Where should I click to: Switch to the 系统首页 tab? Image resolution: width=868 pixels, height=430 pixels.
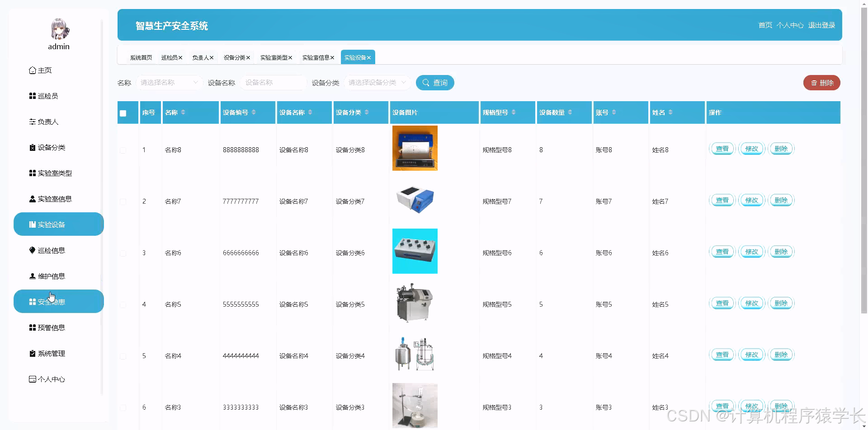(141, 58)
